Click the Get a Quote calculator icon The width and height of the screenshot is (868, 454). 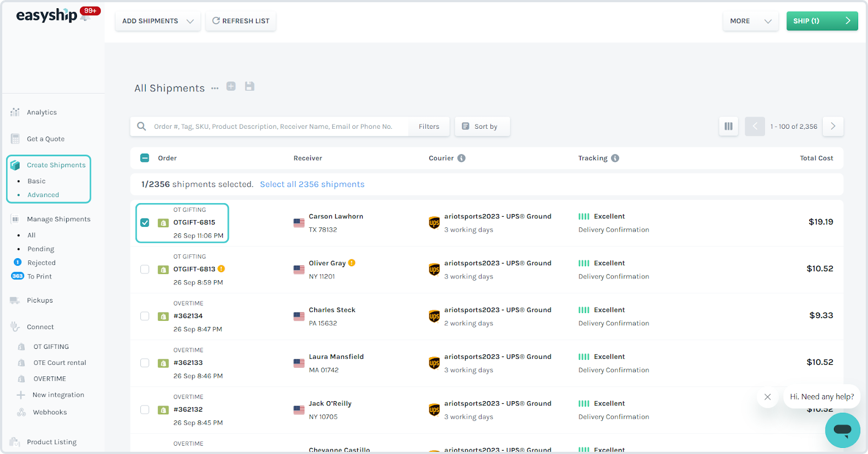coord(15,139)
